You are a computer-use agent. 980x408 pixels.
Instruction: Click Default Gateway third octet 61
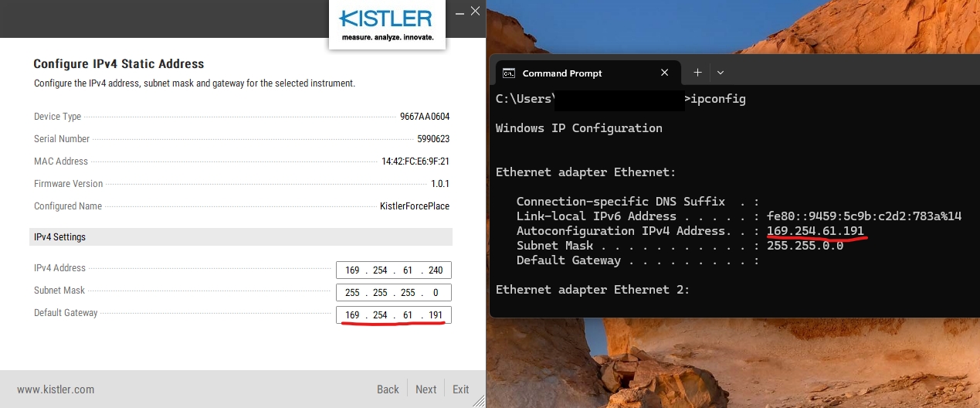click(408, 315)
